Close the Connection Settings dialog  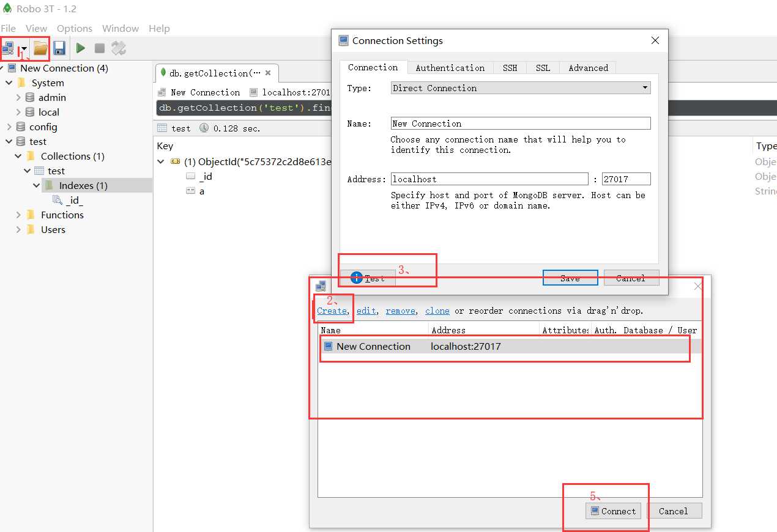tap(655, 40)
